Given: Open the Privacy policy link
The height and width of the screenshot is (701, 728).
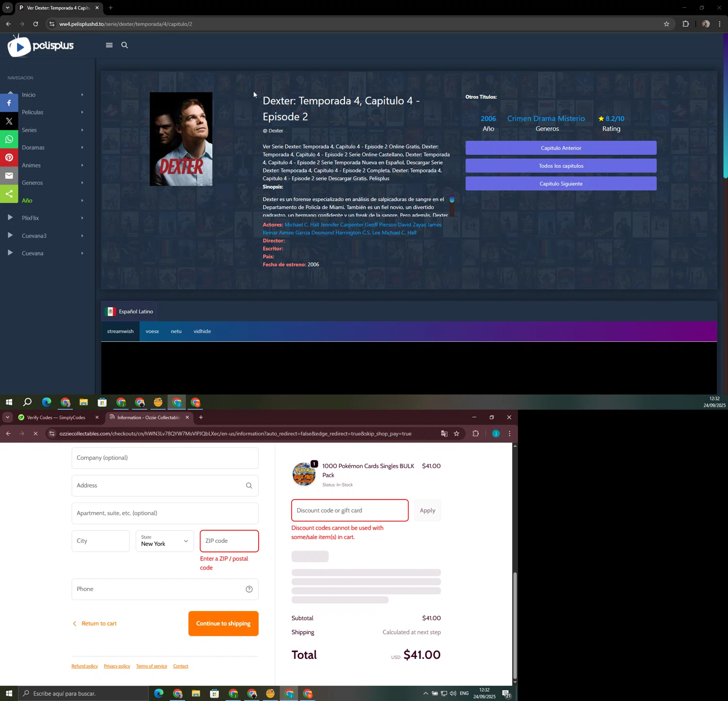Looking at the screenshot, I should click(117, 666).
